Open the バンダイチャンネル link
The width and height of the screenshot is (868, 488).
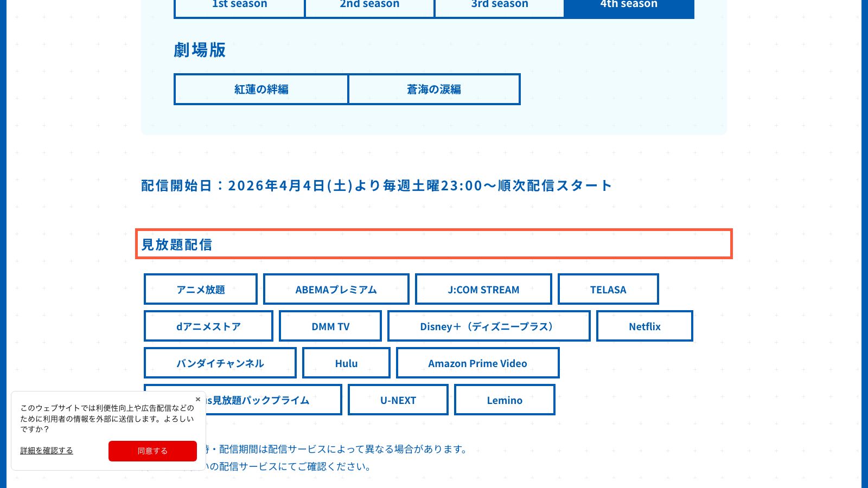tap(220, 363)
